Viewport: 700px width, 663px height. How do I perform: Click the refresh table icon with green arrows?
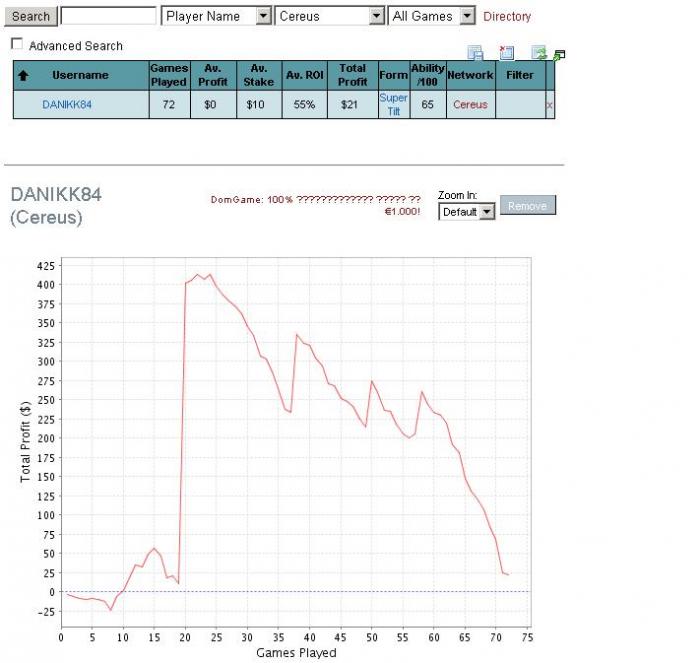(x=539, y=53)
